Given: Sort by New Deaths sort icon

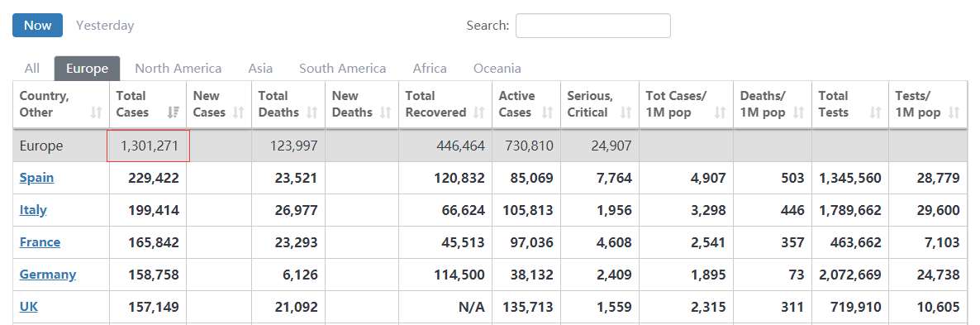Looking at the screenshot, I should pos(386,112).
